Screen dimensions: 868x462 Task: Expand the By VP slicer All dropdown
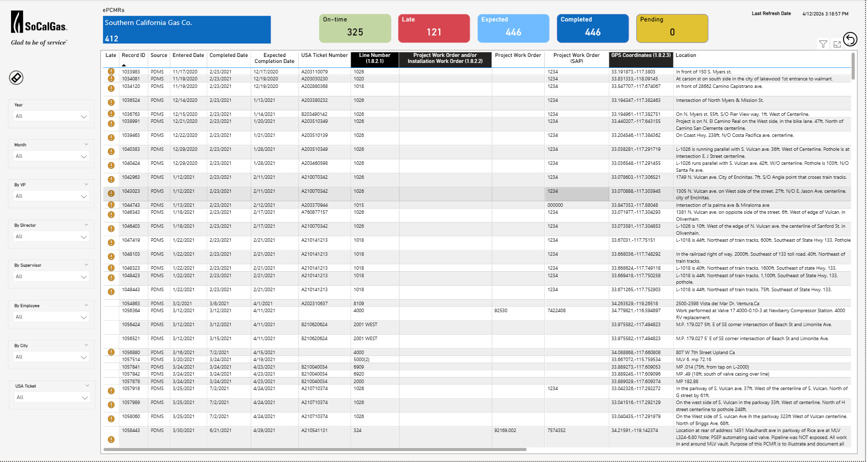pos(51,196)
